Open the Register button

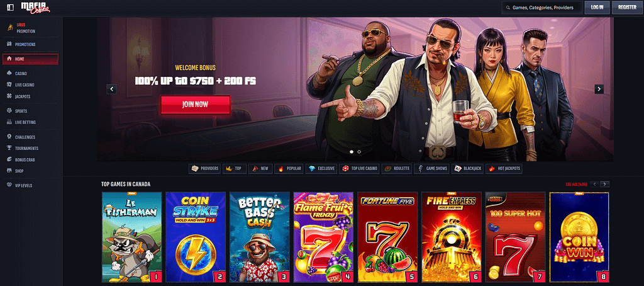pyautogui.click(x=627, y=8)
